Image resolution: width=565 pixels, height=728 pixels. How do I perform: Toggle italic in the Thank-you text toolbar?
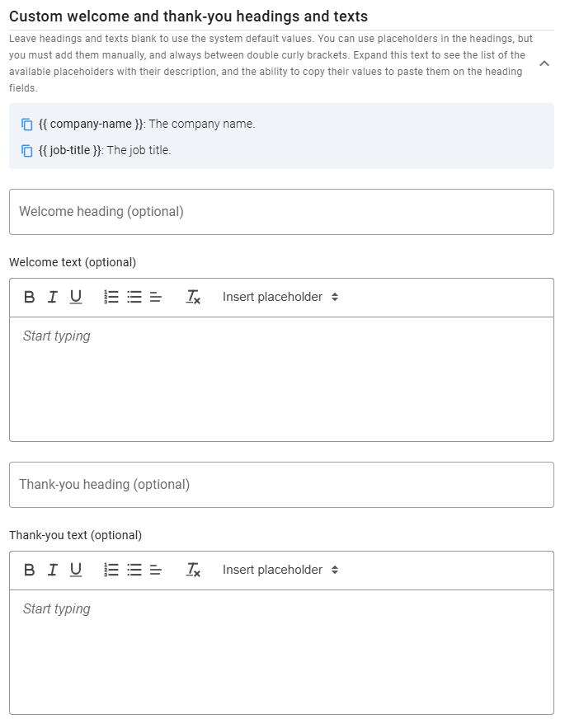point(52,570)
